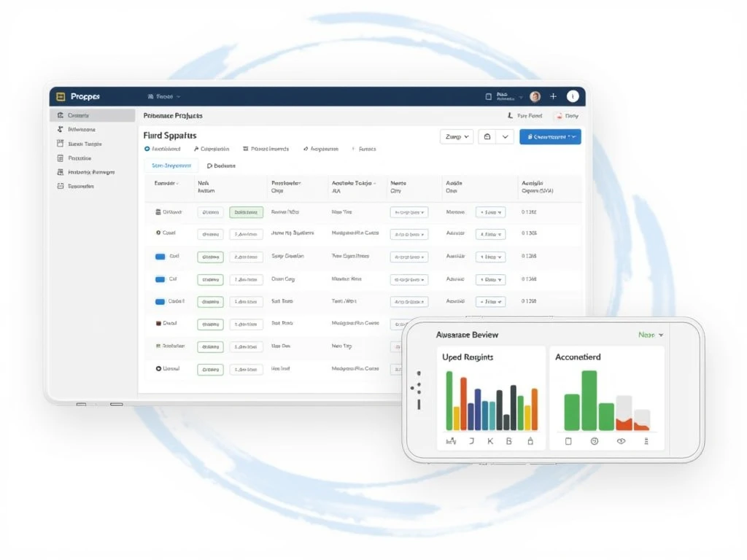
Task: Click the brown icon in the Dwal row
Action: pos(158,323)
